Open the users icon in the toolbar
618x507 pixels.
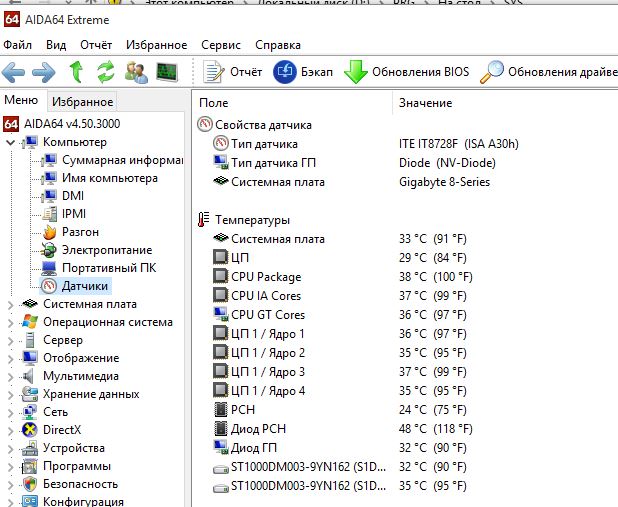click(x=136, y=73)
